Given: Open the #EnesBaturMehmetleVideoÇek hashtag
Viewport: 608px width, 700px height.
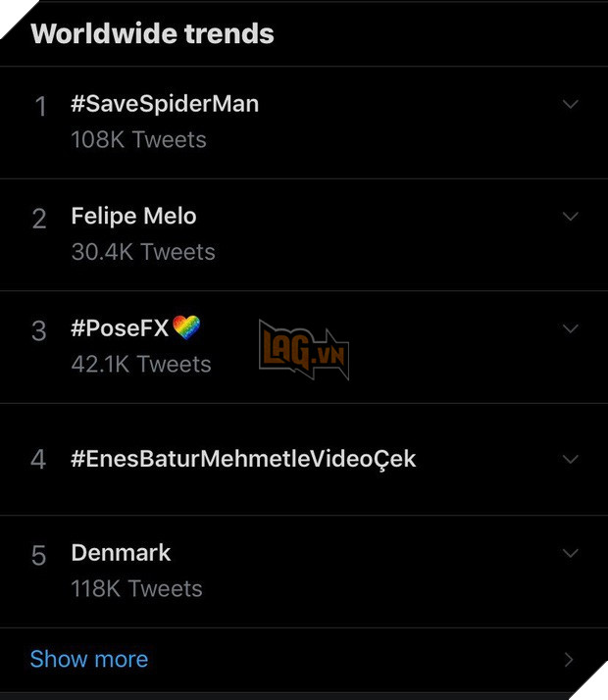Looking at the screenshot, I should pos(243,459).
